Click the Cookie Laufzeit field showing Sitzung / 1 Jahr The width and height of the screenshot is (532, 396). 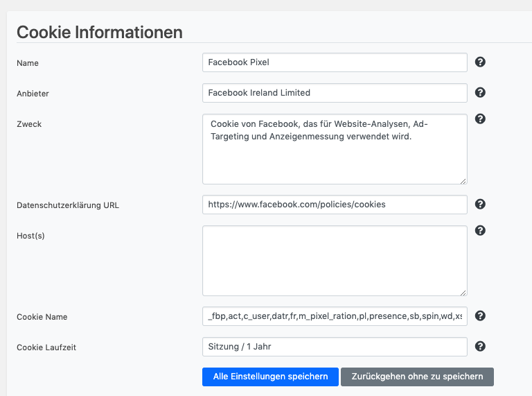335,347
